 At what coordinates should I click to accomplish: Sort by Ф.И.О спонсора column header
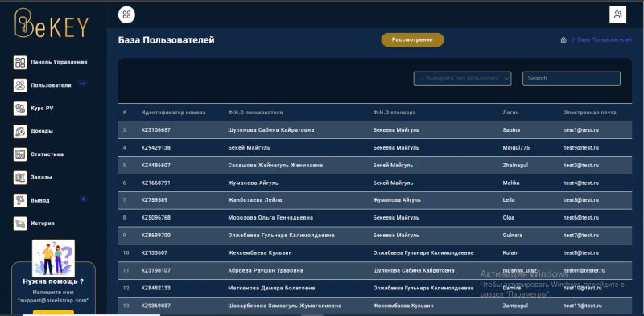394,113
